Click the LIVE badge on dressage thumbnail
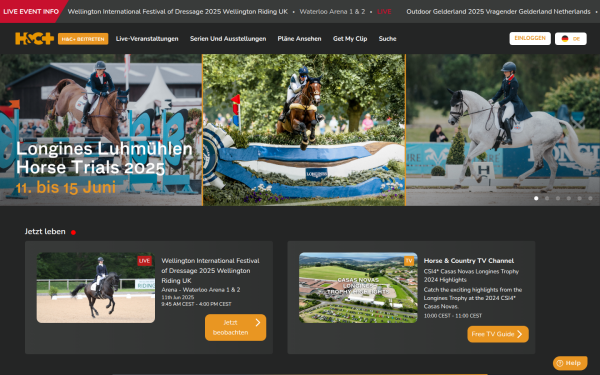 click(x=145, y=261)
